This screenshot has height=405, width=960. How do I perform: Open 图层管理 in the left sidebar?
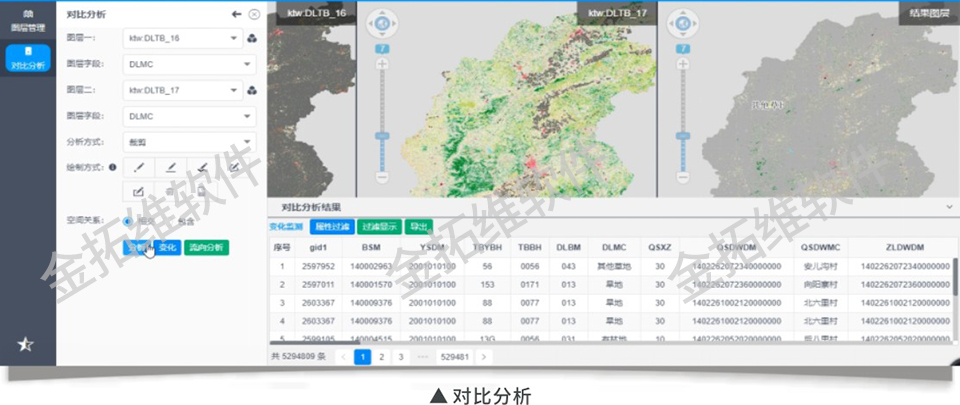[x=27, y=21]
